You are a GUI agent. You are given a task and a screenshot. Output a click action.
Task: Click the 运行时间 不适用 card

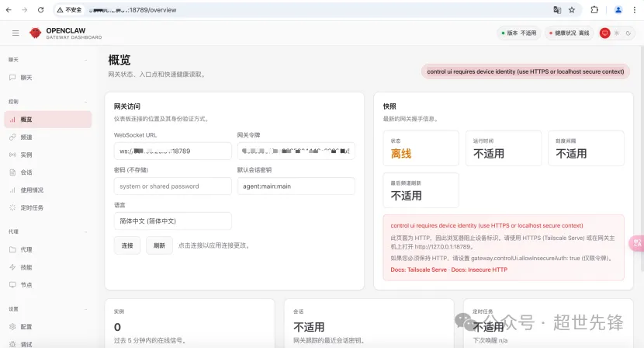504,148
